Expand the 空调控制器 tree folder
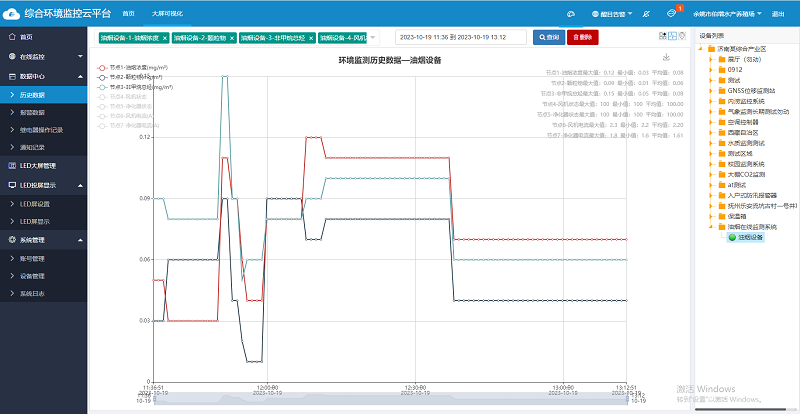The width and height of the screenshot is (800, 414). 711,122
